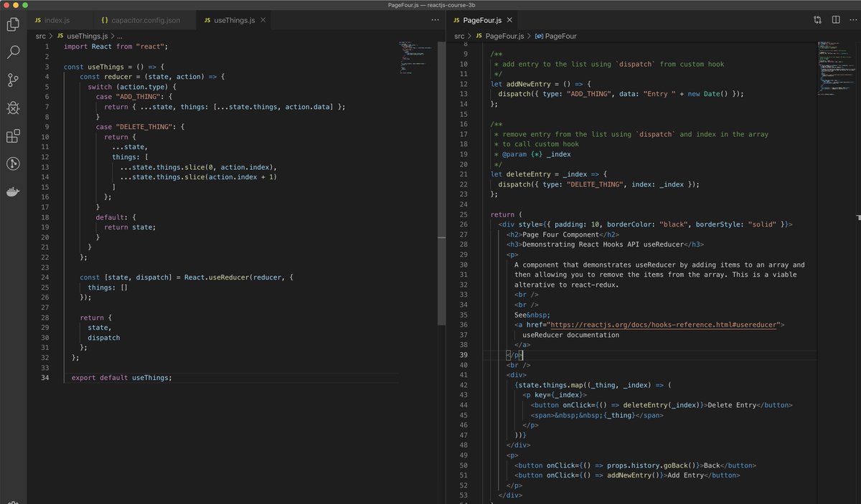Click '...state.things.slice(action.index + 1)' line

[x=198, y=177]
